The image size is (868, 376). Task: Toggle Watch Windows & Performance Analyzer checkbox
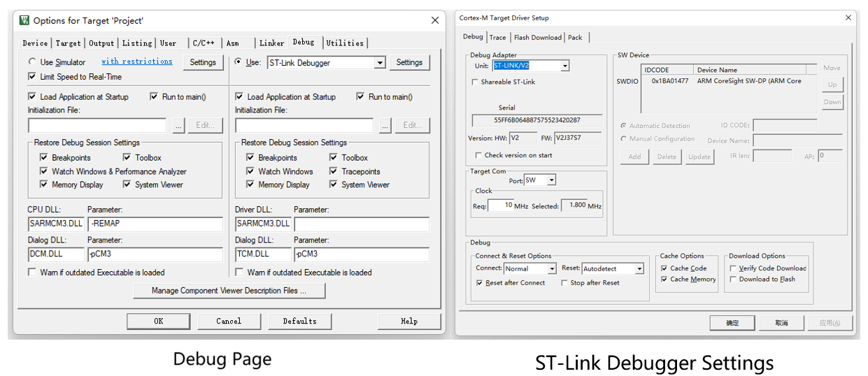coord(44,171)
